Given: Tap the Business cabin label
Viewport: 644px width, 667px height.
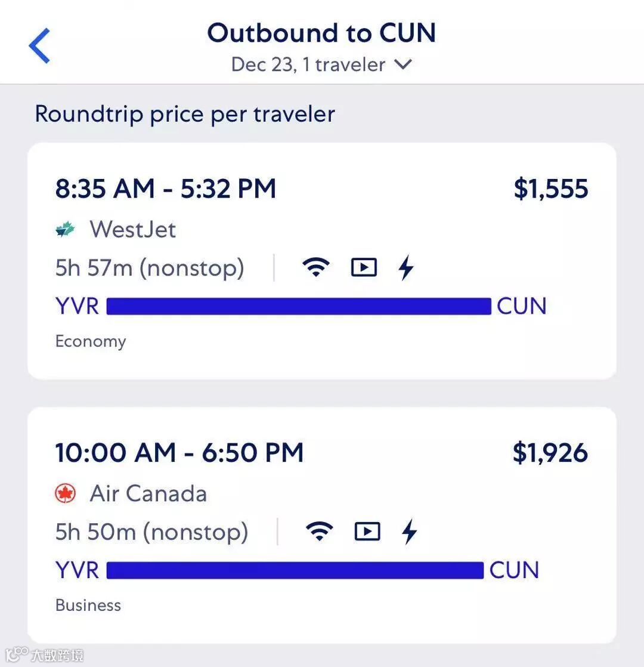Looking at the screenshot, I should pos(88,605).
